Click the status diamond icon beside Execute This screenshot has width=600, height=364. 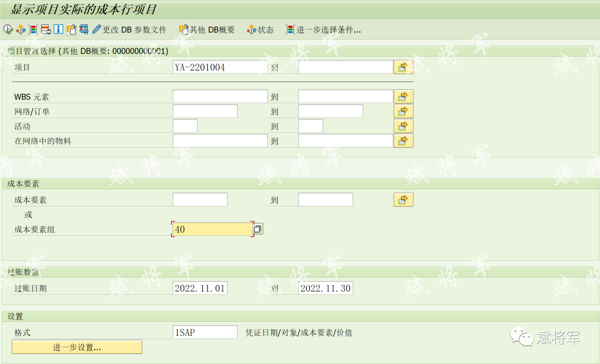(21, 29)
